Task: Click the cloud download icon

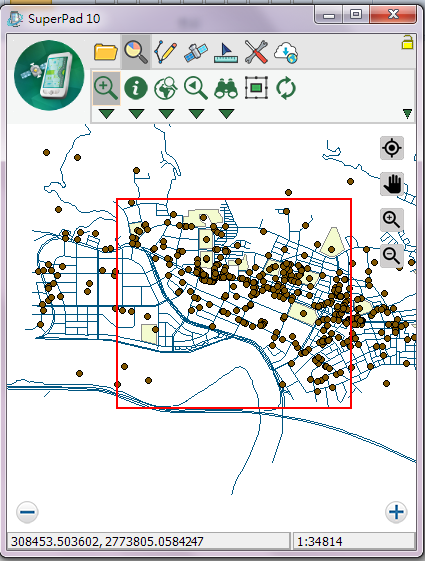Action: (286, 53)
